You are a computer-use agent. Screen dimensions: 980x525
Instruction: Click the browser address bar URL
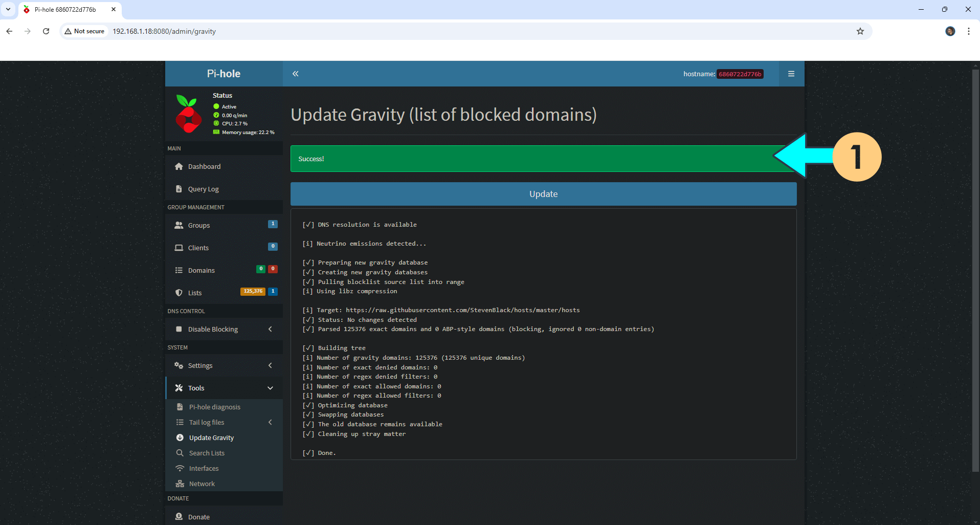click(x=164, y=31)
